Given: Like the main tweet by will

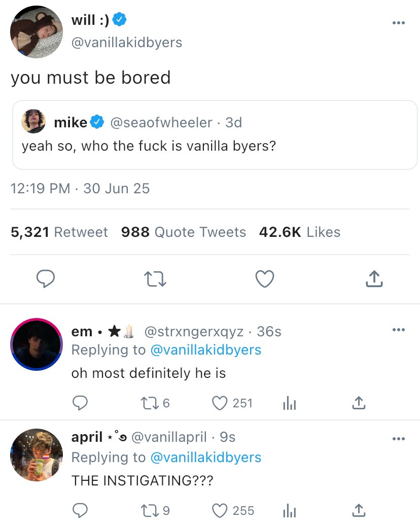Looking at the screenshot, I should pos(264,278).
